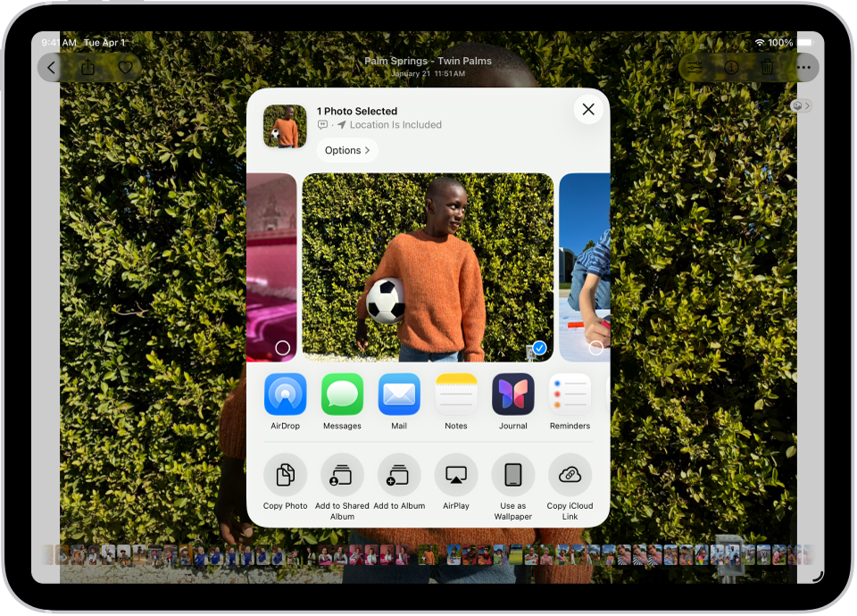Select the pink photo's selection circle
857x616 pixels.
[x=283, y=347]
